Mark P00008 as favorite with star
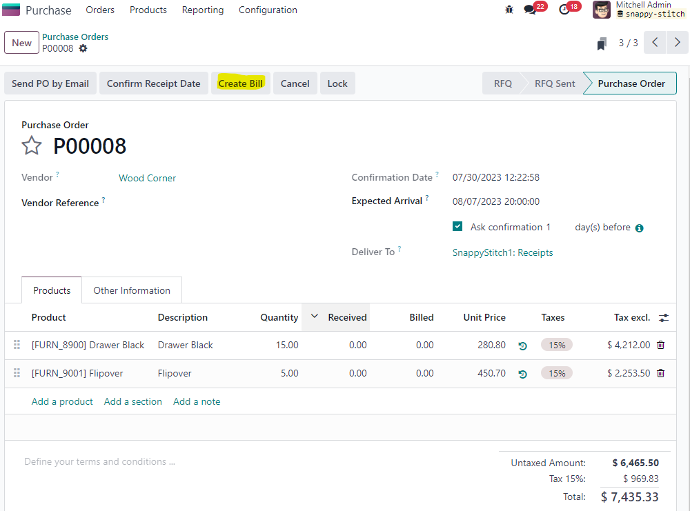Screen dimensions: 690x511 (x=32, y=146)
